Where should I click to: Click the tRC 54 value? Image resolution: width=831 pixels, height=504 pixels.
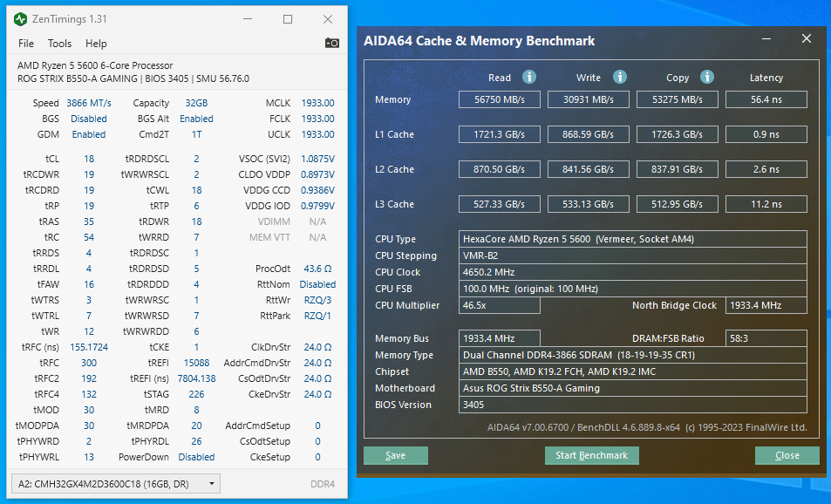pos(88,237)
